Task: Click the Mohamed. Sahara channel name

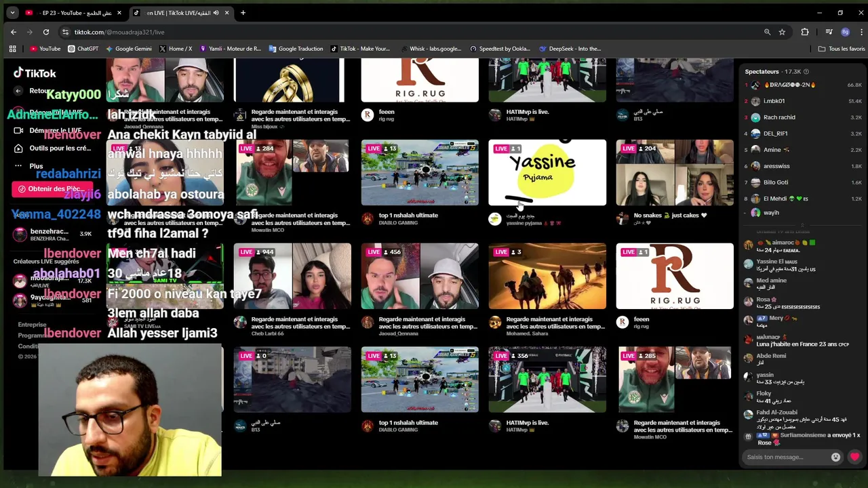Action: [x=528, y=333]
